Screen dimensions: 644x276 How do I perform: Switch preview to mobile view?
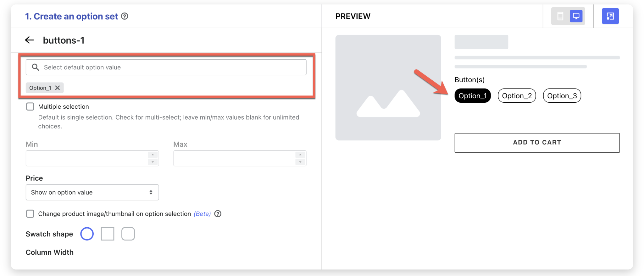560,16
